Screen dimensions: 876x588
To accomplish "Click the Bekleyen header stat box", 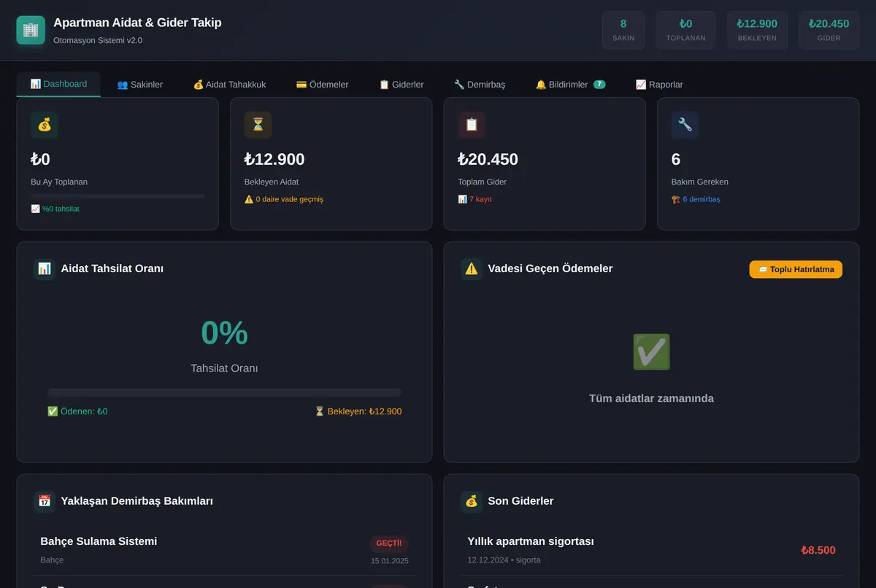I will pyautogui.click(x=757, y=30).
